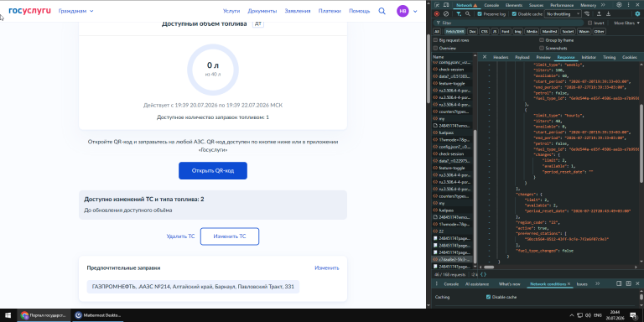The width and height of the screenshot is (644, 322).
Task: Uncheck the Preserve log checkbox
Action: click(x=480, y=13)
